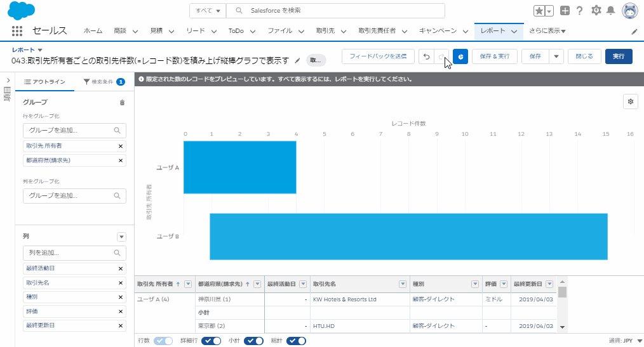Focus the 列を追加 field
Screen dimensions: 644x347
(x=74, y=253)
